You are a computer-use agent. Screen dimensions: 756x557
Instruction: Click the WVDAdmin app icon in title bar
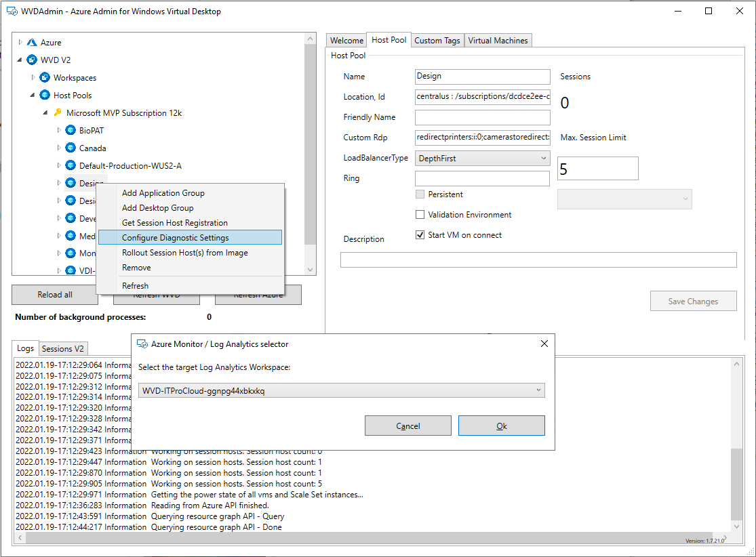tap(12, 11)
